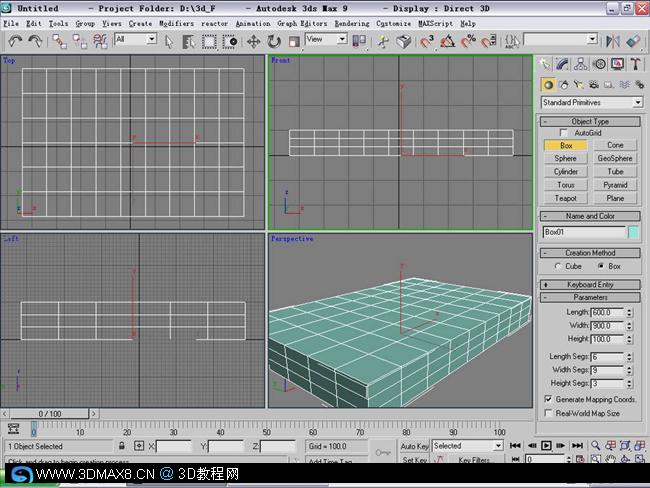The height and width of the screenshot is (488, 650).
Task: Open the Rendering menu
Action: (x=352, y=24)
